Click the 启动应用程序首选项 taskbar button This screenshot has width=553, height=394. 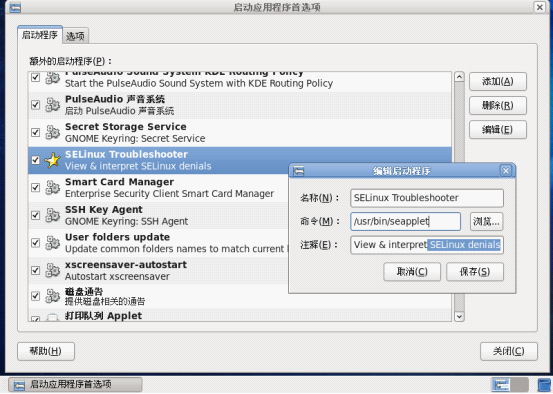point(75,385)
